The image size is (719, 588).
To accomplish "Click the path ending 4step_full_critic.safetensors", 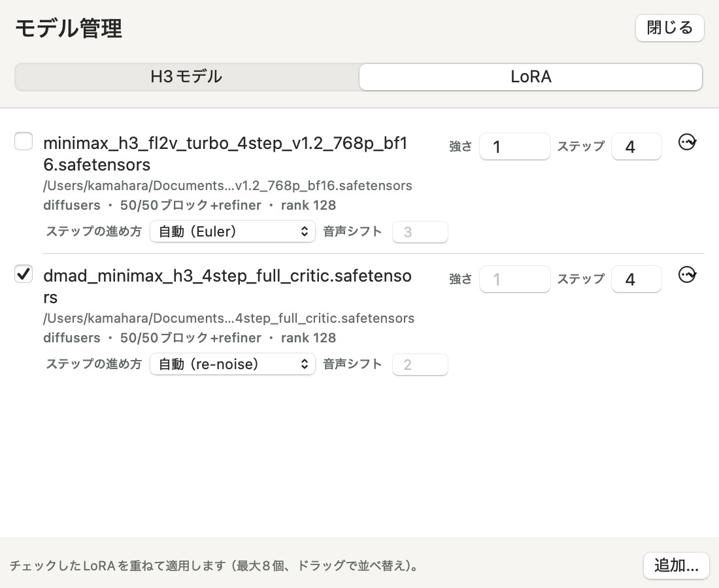I will click(x=229, y=318).
